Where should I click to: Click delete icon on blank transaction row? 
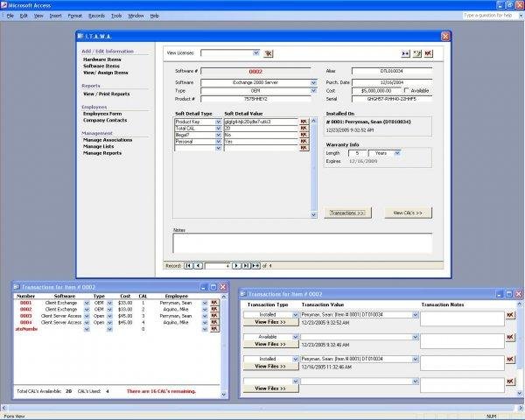pyautogui.click(x=510, y=381)
